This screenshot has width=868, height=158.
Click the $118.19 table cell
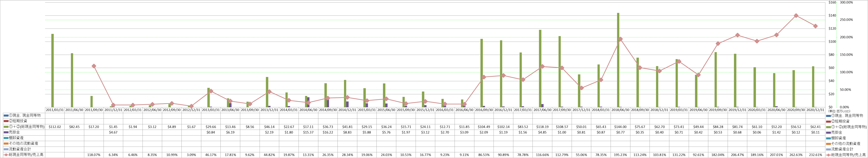click(542, 127)
